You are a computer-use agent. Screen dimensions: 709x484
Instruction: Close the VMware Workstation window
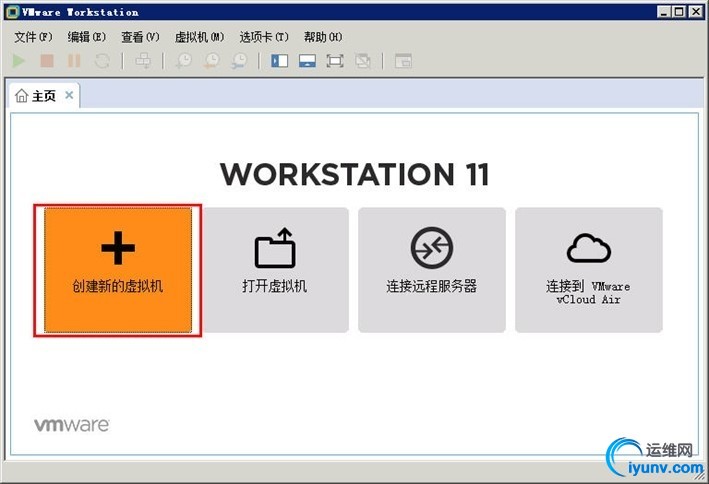coord(695,12)
